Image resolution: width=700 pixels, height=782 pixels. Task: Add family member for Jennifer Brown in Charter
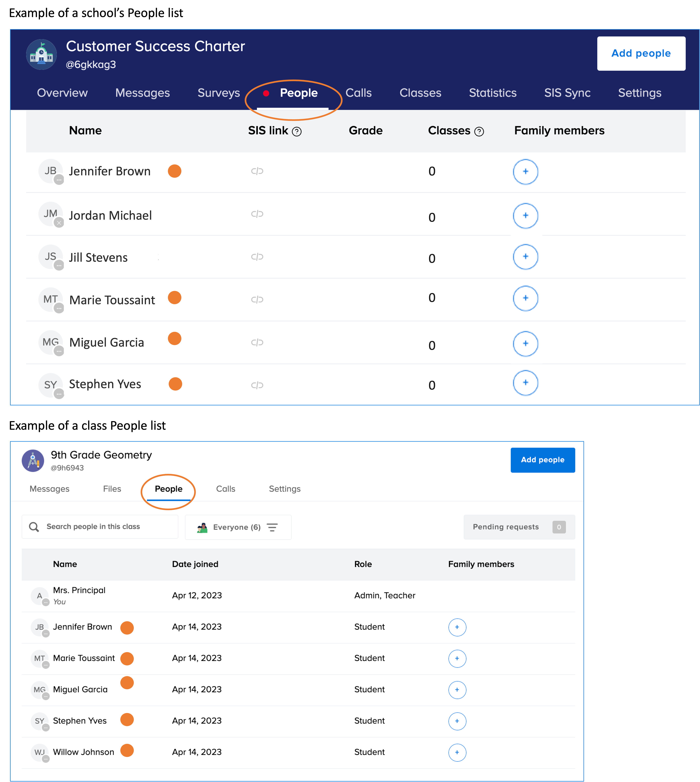tap(525, 172)
